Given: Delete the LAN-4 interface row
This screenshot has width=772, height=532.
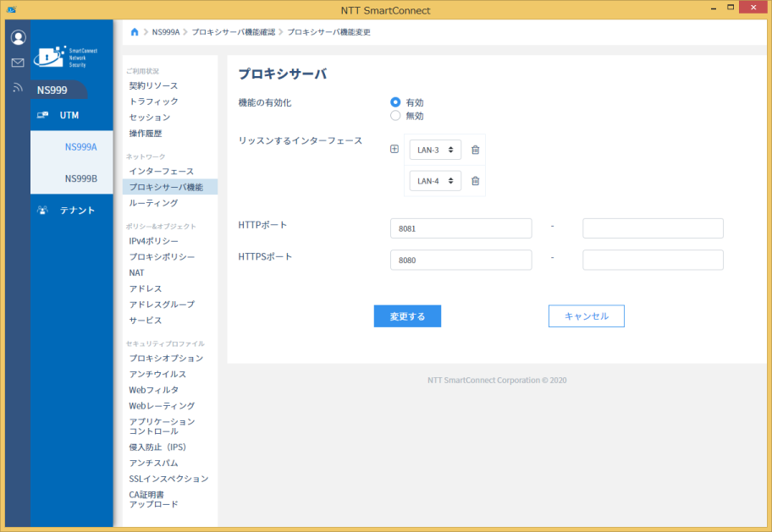Looking at the screenshot, I should (475, 181).
